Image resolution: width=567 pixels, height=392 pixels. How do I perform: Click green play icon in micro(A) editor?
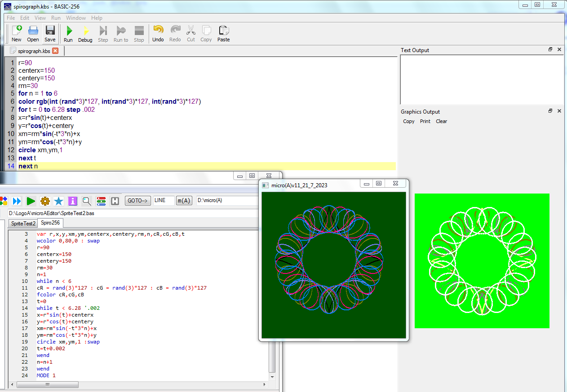pyautogui.click(x=31, y=201)
